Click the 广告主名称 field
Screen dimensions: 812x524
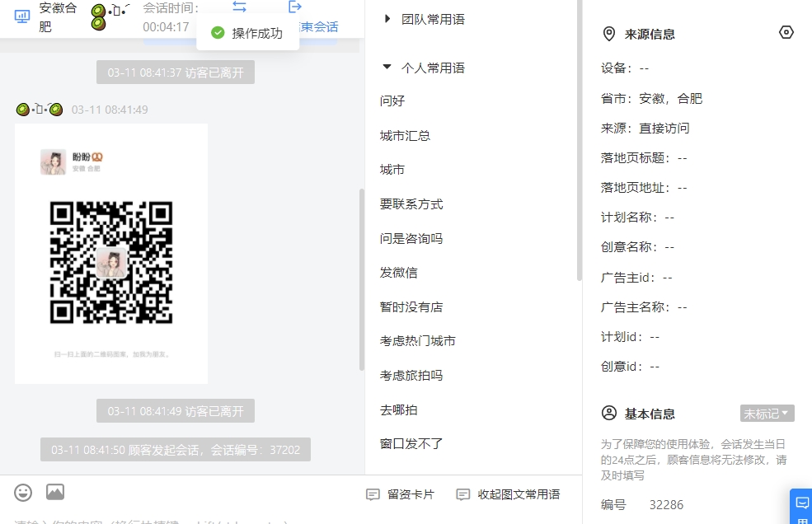(x=644, y=307)
